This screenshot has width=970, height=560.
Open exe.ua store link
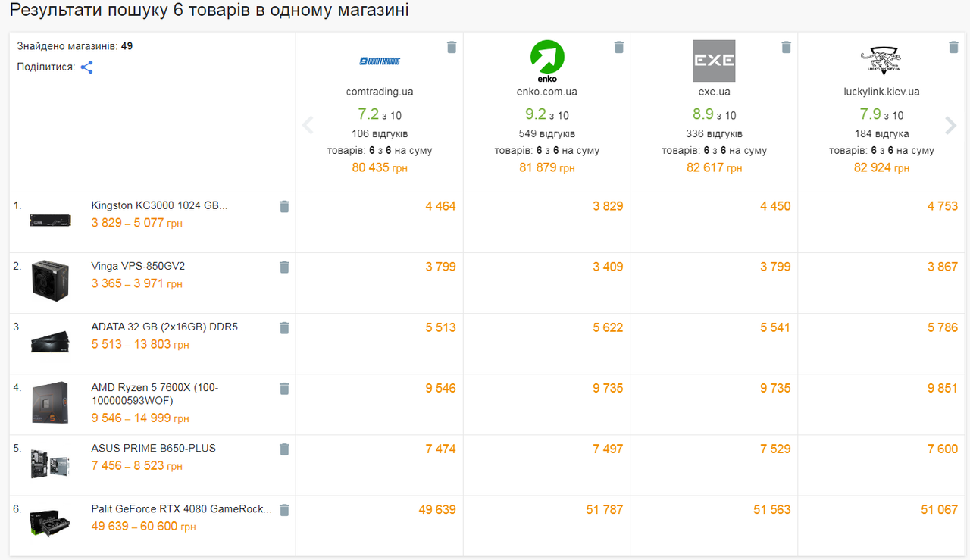(x=715, y=92)
